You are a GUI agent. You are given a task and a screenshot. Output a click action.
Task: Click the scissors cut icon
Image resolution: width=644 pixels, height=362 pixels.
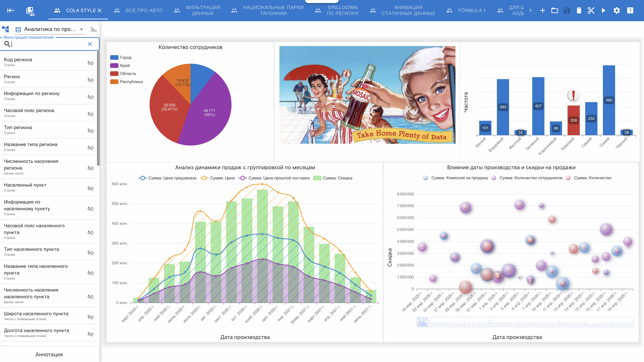(591, 10)
